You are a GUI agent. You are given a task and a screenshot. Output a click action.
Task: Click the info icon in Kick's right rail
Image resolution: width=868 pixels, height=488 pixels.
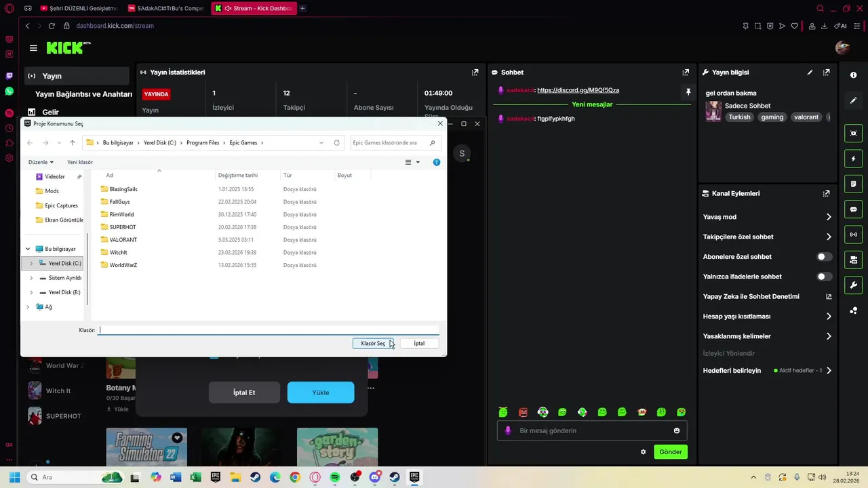pyautogui.click(x=853, y=75)
